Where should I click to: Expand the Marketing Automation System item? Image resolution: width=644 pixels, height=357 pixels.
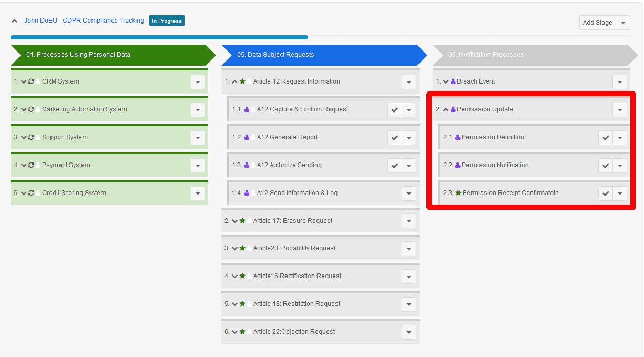click(x=24, y=109)
